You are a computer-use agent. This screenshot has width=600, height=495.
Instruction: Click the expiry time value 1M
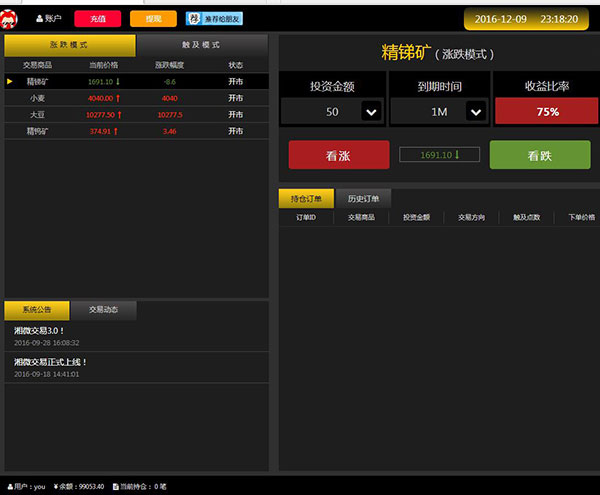(x=439, y=112)
